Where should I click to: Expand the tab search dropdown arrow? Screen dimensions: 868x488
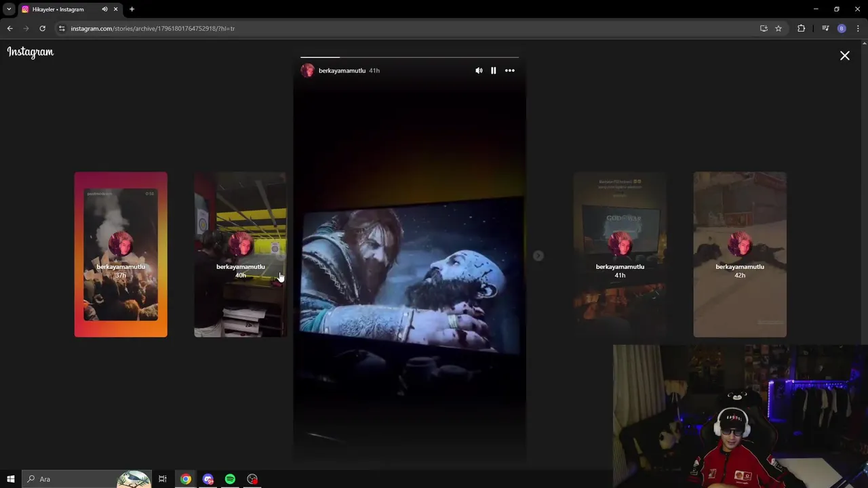coord(9,9)
